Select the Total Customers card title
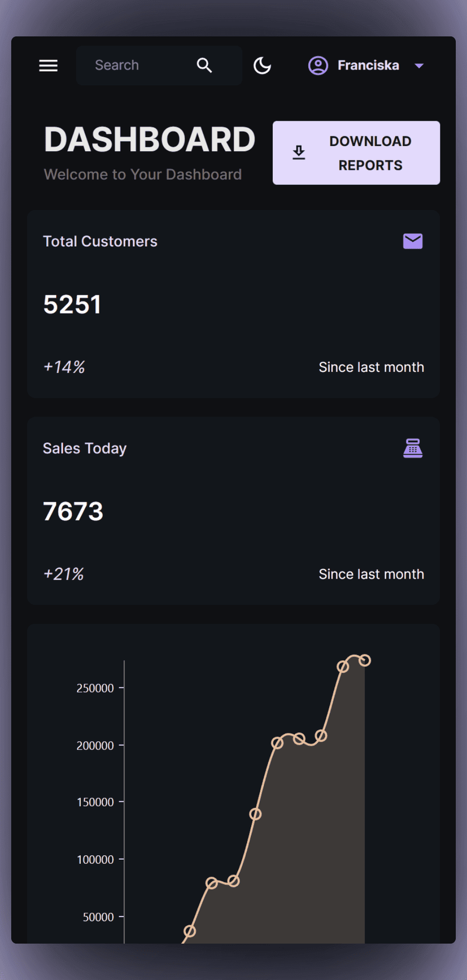The width and height of the screenshot is (467, 980). (x=100, y=242)
